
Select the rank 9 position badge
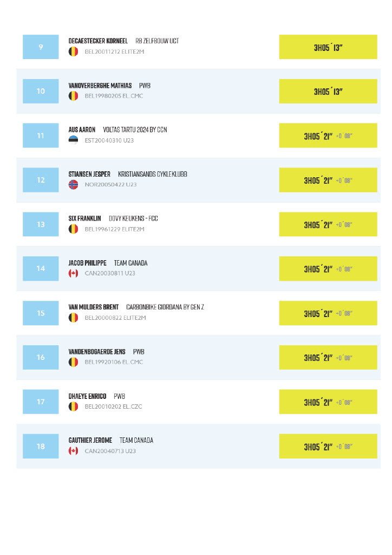pos(41,47)
